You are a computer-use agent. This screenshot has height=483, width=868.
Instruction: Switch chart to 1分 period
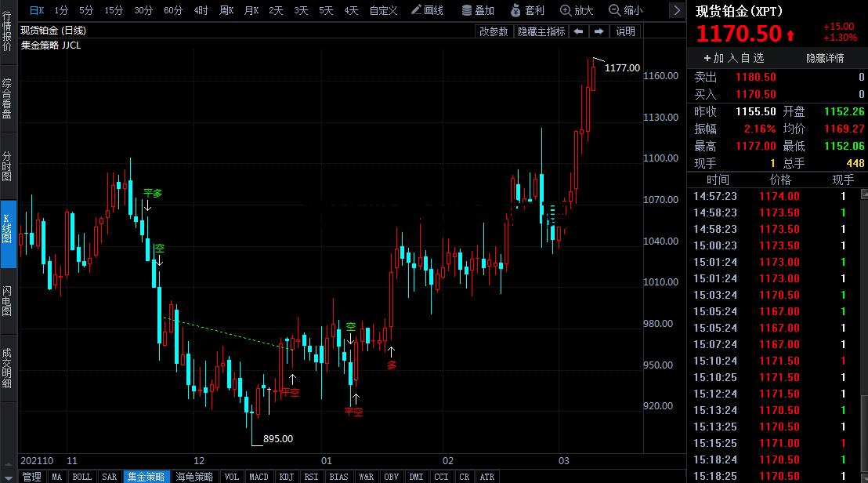pos(61,10)
